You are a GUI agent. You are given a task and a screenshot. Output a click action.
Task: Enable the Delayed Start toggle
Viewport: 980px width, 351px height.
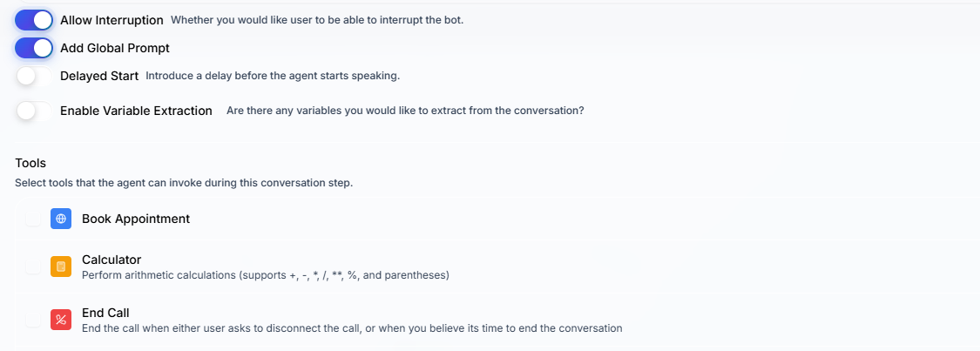click(x=34, y=76)
